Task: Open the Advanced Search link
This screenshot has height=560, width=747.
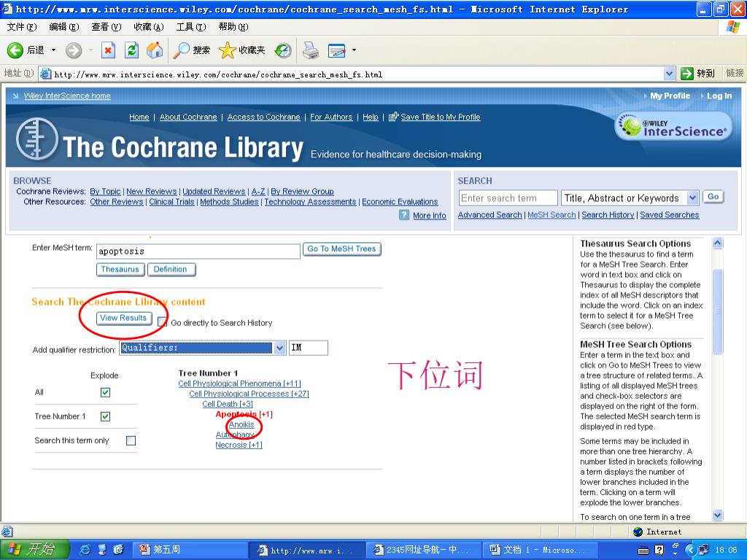Action: pos(489,215)
